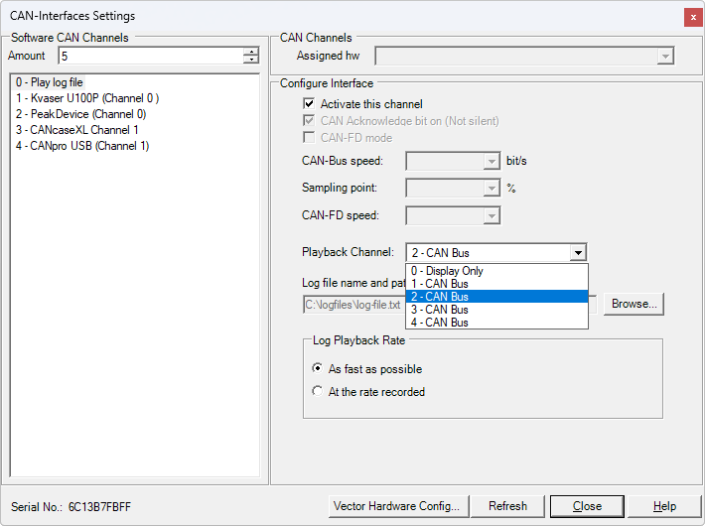Image resolution: width=705 pixels, height=526 pixels.
Task: Open Vector Hardware Config...
Action: 398,506
